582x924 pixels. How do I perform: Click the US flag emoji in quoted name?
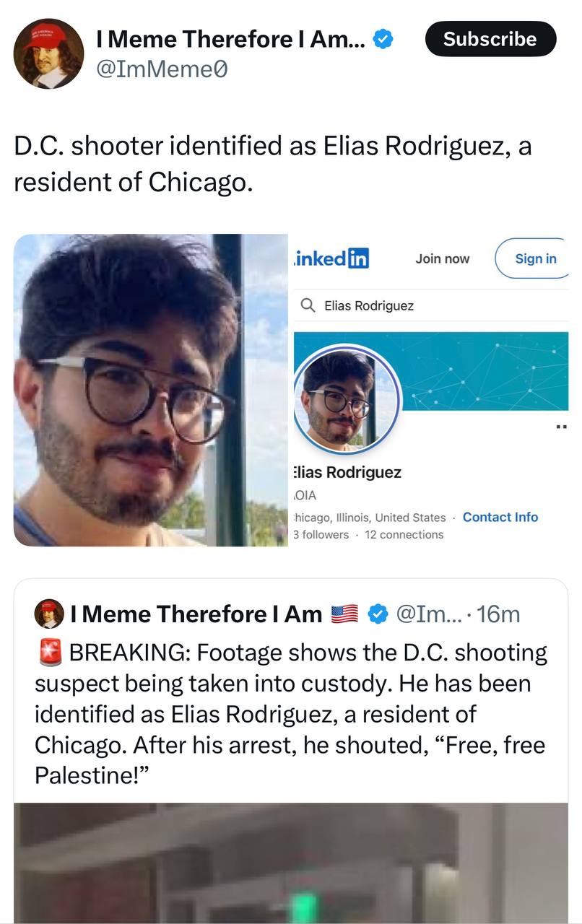pyautogui.click(x=344, y=614)
